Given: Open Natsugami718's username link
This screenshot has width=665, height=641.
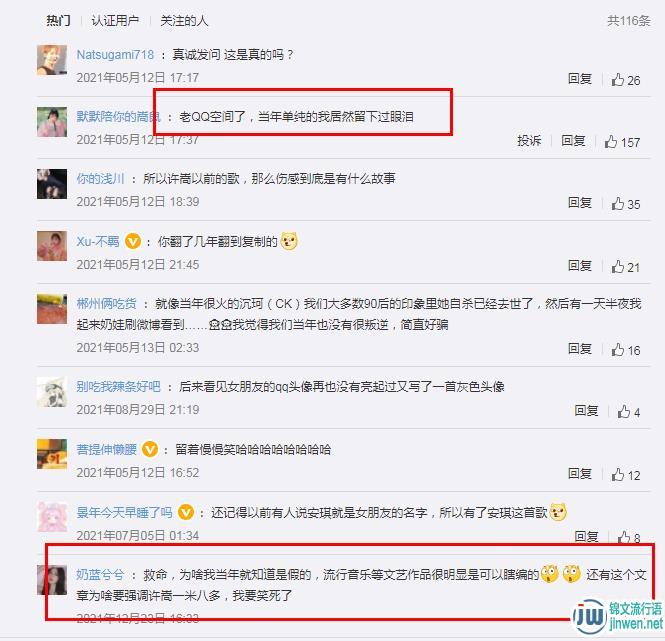Looking at the screenshot, I should pyautogui.click(x=115, y=54).
